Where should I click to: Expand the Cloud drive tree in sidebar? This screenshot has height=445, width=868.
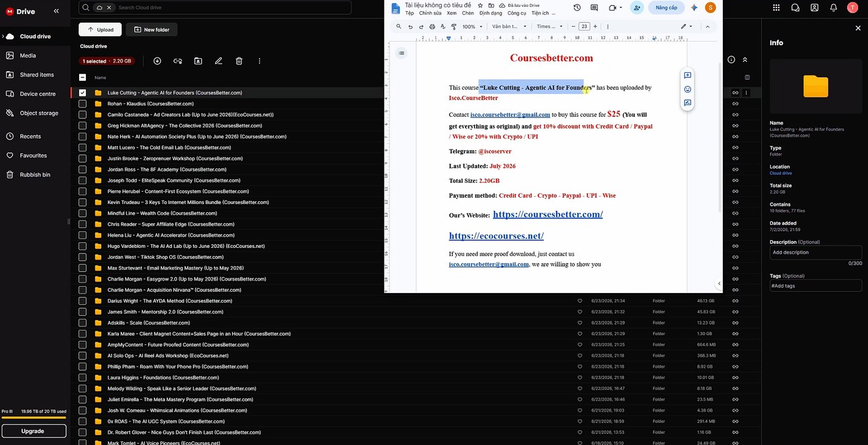(3, 36)
